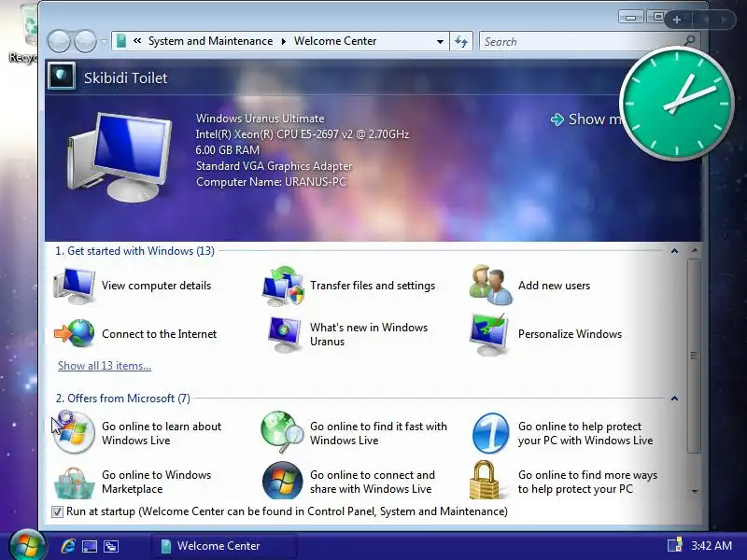The width and height of the screenshot is (747, 560).
Task: Click the Skibidi Toilet user name
Action: point(126,78)
